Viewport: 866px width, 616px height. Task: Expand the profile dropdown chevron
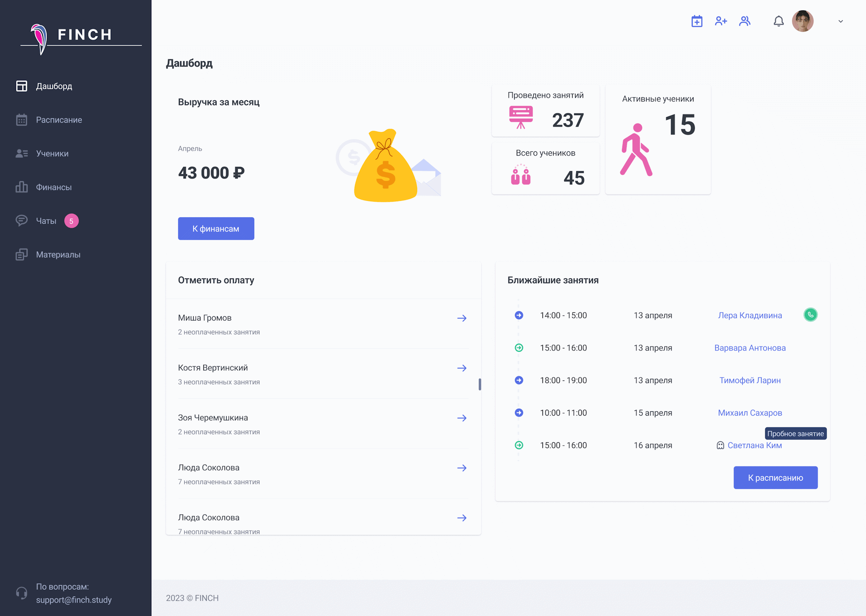click(x=841, y=21)
